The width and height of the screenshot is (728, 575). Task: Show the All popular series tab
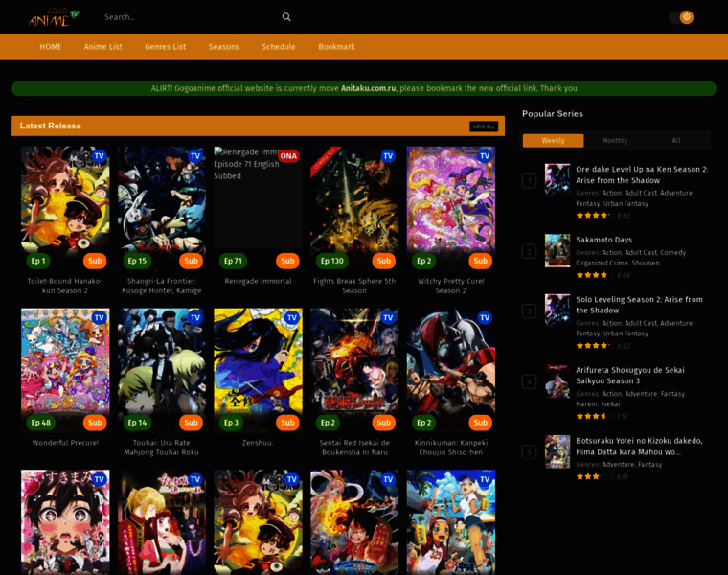(676, 140)
